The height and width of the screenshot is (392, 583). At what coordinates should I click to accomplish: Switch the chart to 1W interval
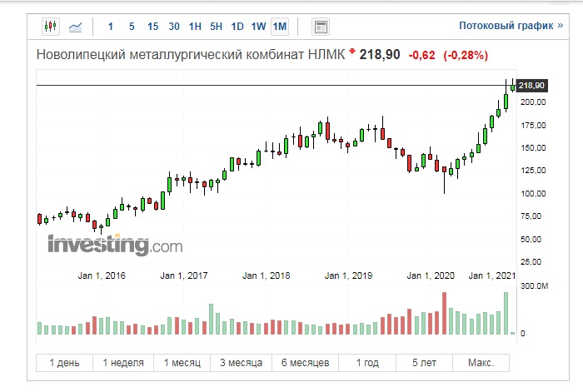tap(258, 27)
